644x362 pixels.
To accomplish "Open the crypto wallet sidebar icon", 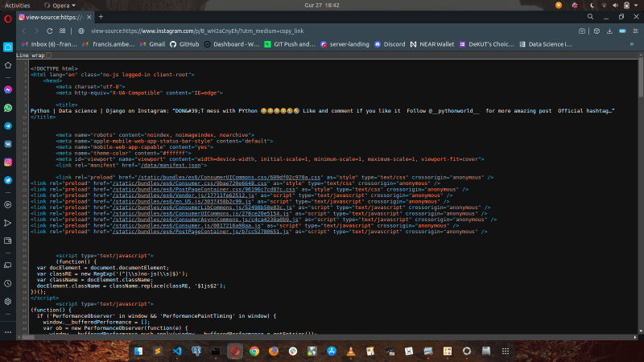I will [8, 241].
